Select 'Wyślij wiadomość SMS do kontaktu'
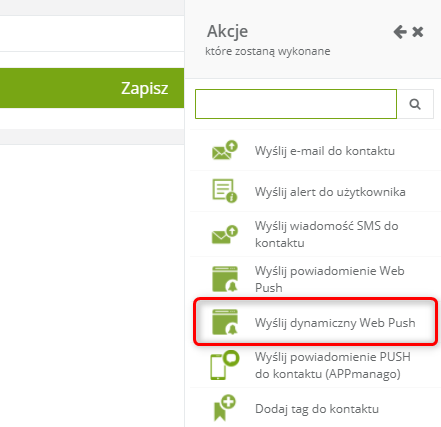The width and height of the screenshot is (441, 427). 327,234
